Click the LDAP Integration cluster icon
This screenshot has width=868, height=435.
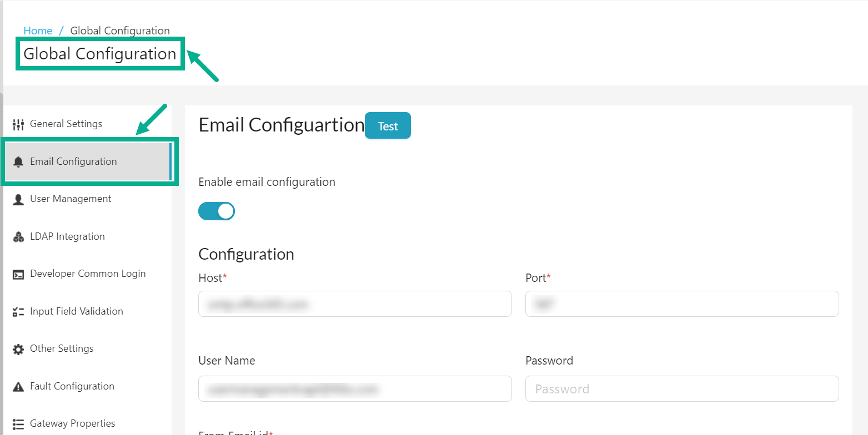pyautogui.click(x=18, y=236)
